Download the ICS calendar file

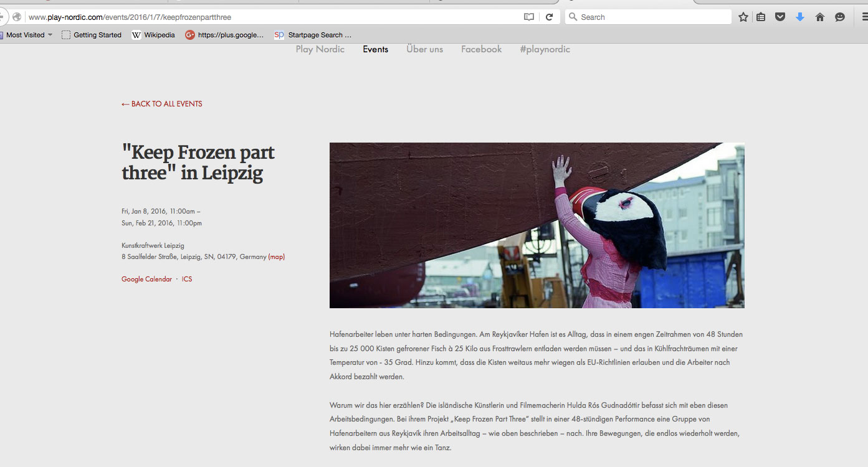[x=187, y=279]
